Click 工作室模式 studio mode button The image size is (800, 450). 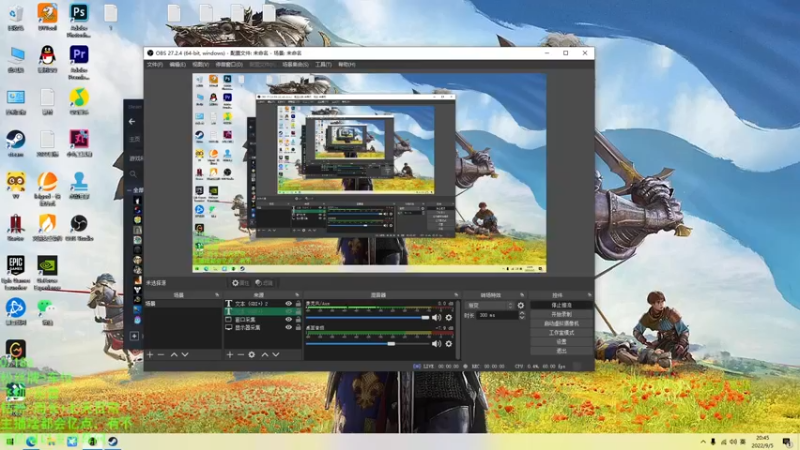click(x=561, y=333)
